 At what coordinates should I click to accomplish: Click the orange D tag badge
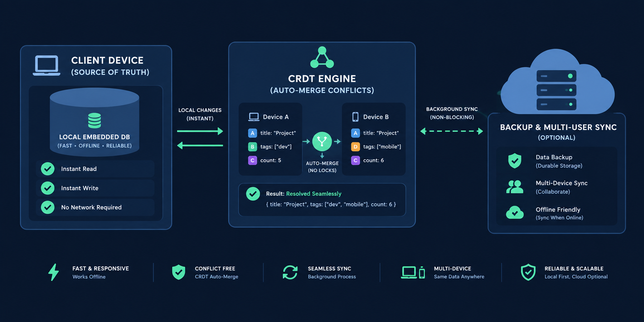355,147
